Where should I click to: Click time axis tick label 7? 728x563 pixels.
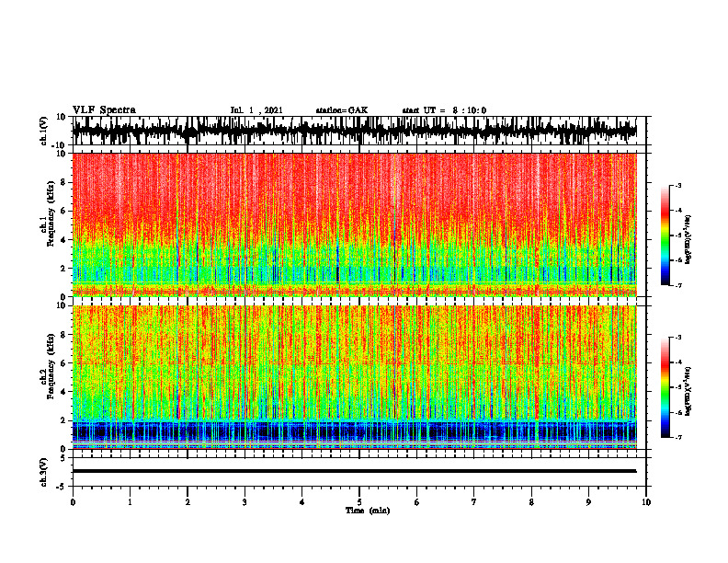[x=474, y=502]
